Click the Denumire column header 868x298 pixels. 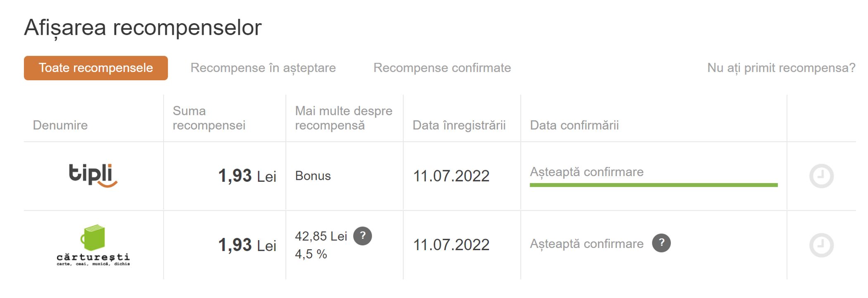point(60,125)
